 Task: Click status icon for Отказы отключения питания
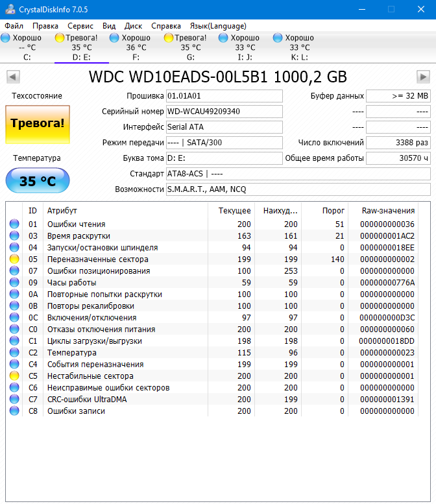pyautogui.click(x=14, y=329)
